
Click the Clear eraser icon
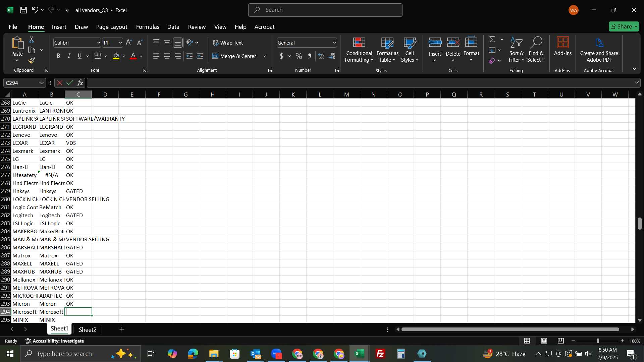tap(492, 61)
